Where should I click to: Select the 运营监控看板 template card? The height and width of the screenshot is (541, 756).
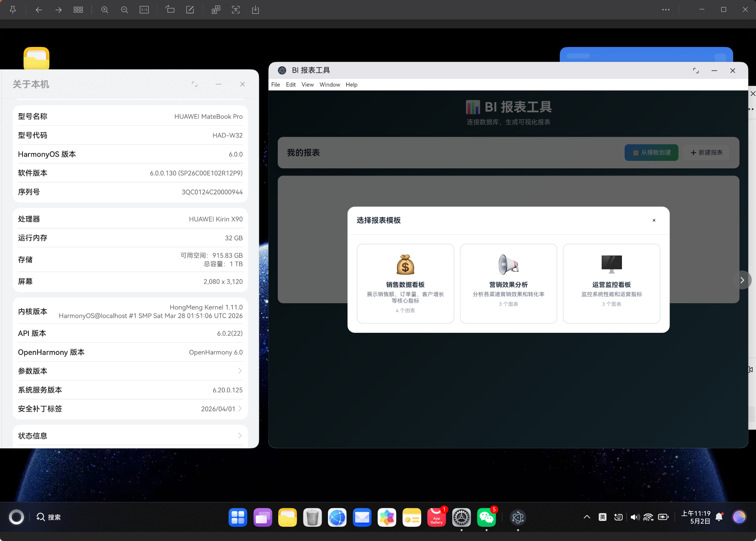click(611, 284)
